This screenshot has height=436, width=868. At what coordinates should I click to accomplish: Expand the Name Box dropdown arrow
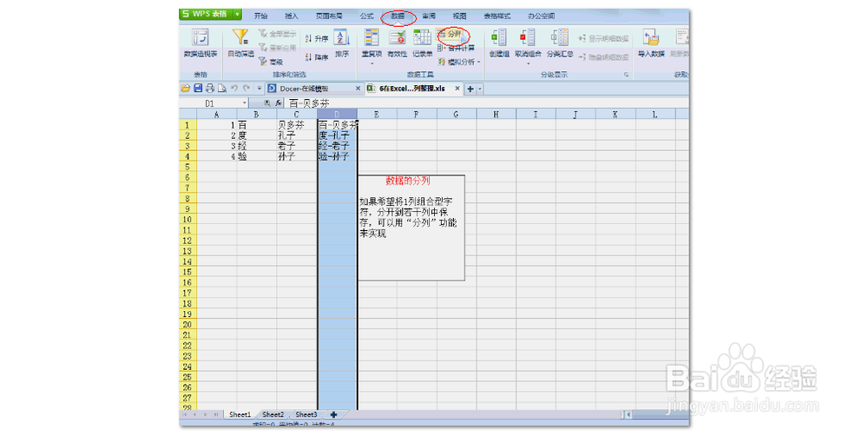tap(244, 103)
